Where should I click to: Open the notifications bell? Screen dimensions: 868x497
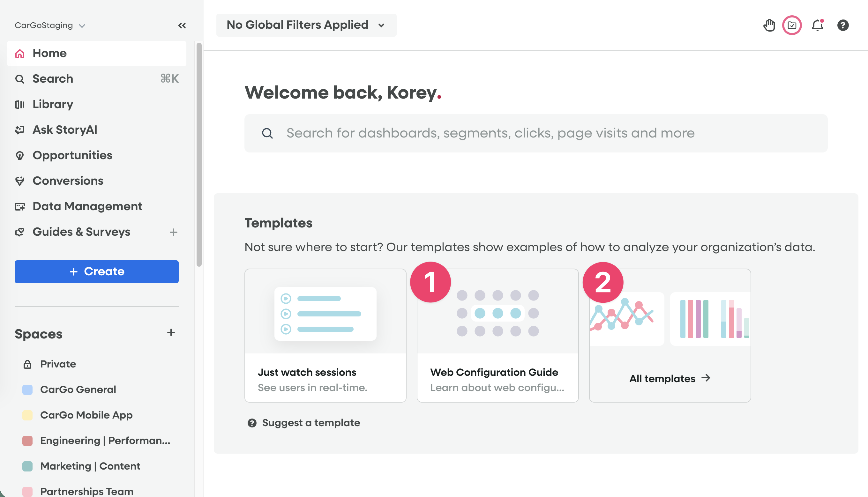pyautogui.click(x=818, y=25)
